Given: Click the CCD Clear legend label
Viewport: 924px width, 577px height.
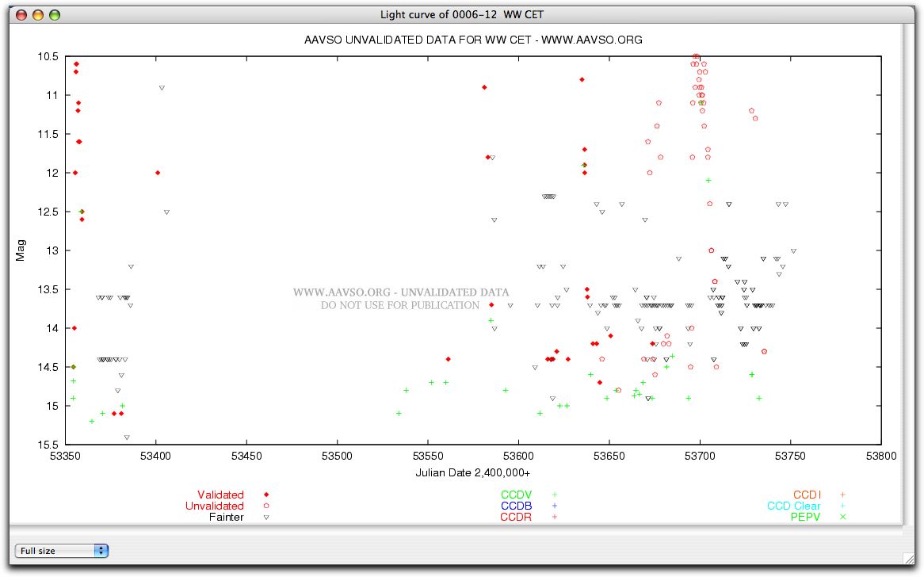Looking at the screenshot, I should click(x=793, y=506).
